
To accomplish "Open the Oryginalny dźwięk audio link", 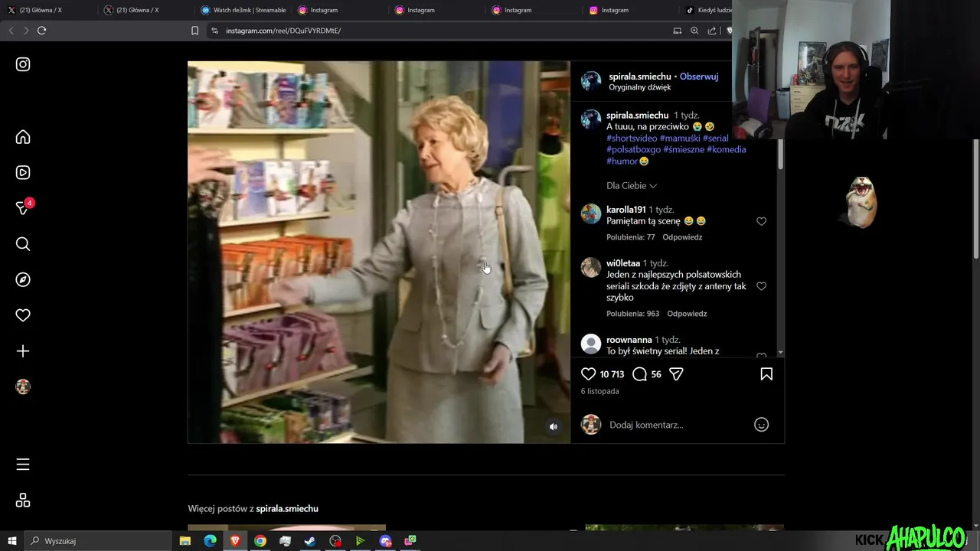I will tap(640, 87).
